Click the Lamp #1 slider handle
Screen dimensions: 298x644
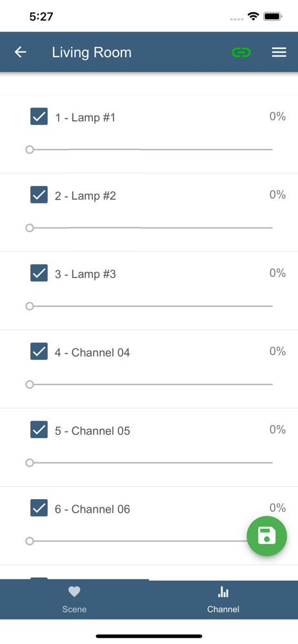point(29,149)
